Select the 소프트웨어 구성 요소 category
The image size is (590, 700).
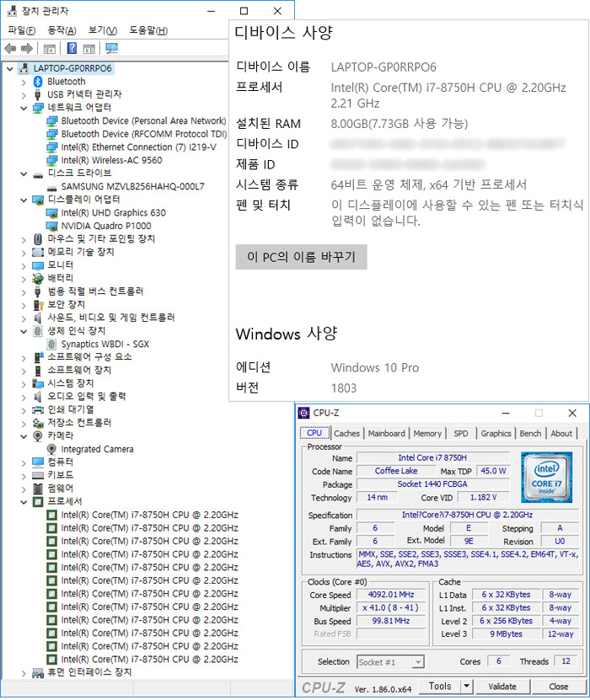point(90,357)
